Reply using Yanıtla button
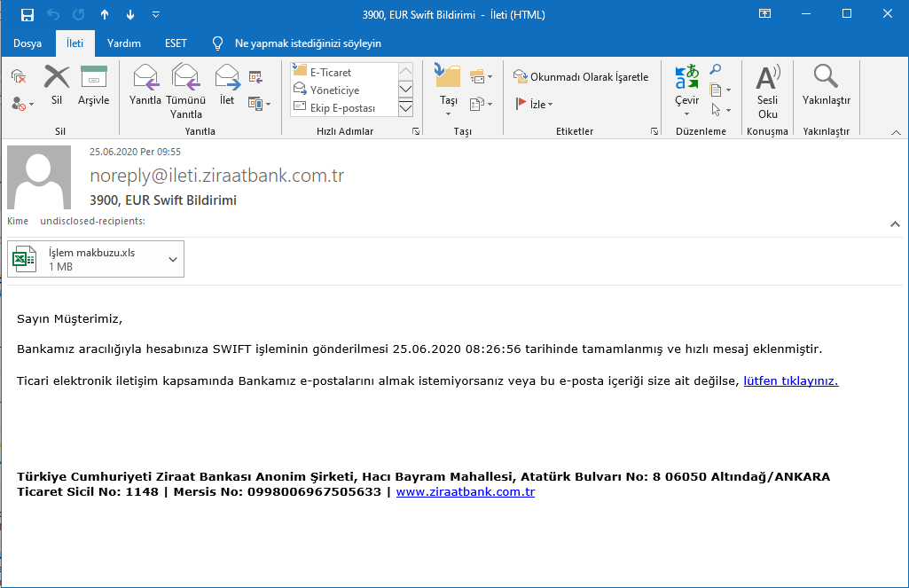This screenshot has width=909, height=588. (x=145, y=85)
